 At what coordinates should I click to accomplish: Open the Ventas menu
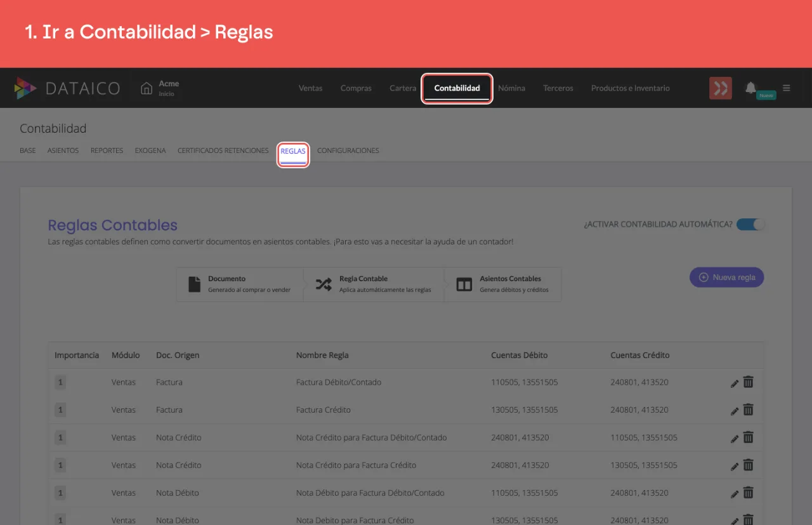tap(311, 88)
